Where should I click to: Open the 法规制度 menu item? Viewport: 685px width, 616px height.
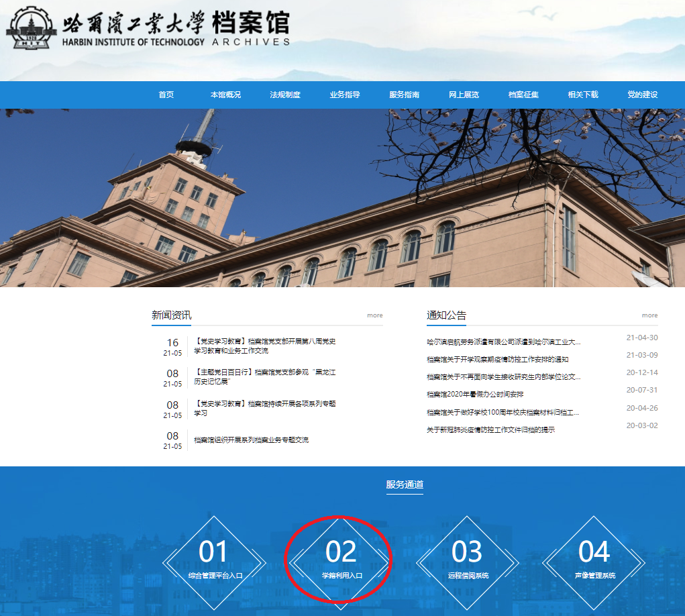point(285,95)
